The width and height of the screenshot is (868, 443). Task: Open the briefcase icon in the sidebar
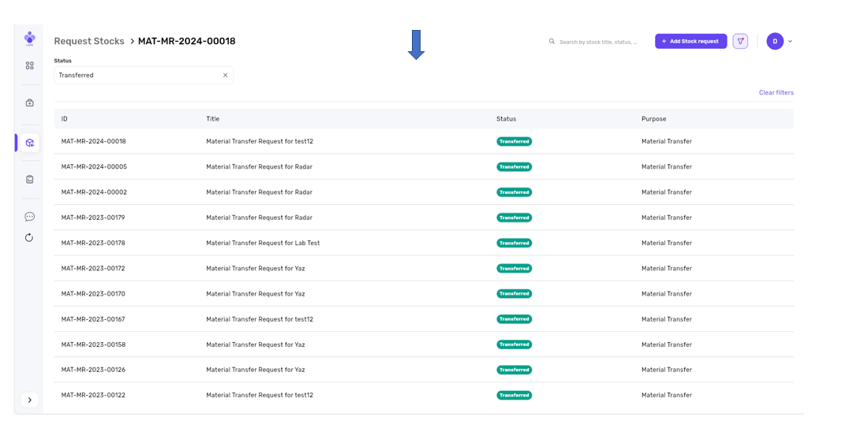click(x=29, y=103)
